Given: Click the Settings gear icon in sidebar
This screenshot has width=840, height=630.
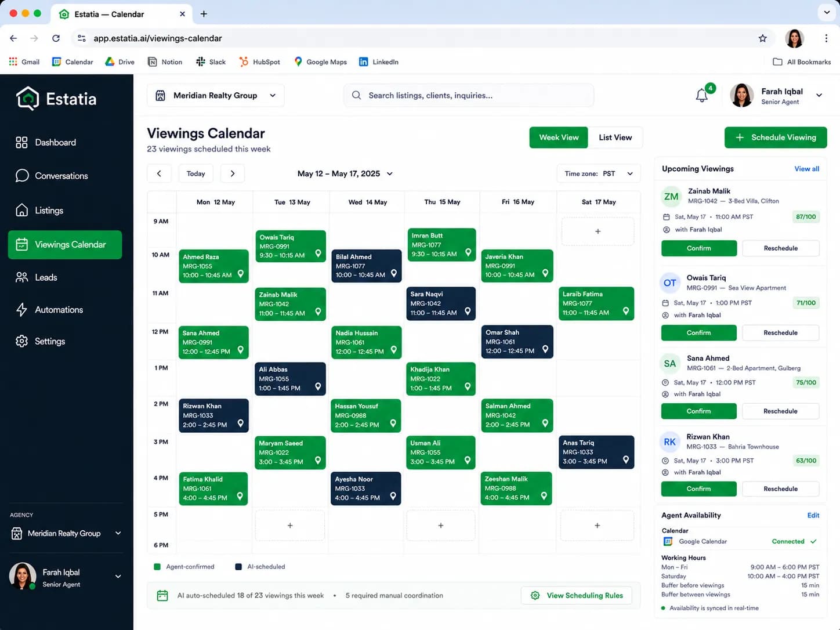Looking at the screenshot, I should pos(21,341).
